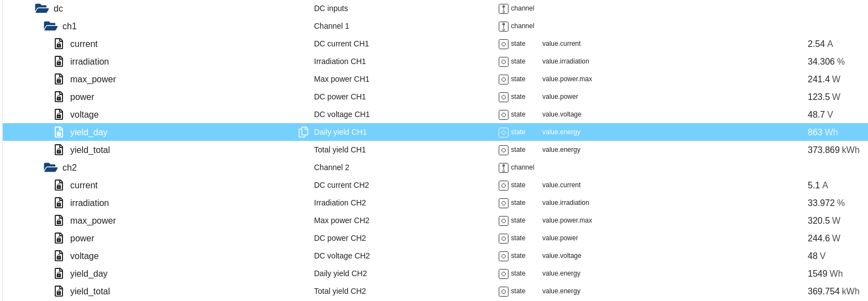This screenshot has width=868, height=301.
Task: Click the file icon for ch2 yield_total
Action: pos(59,291)
